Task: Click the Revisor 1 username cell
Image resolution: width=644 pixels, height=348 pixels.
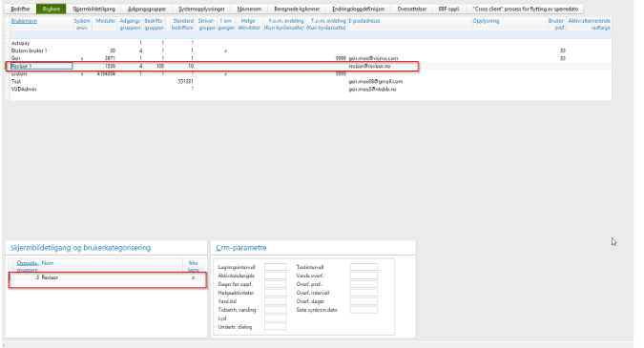Action: click(x=41, y=66)
